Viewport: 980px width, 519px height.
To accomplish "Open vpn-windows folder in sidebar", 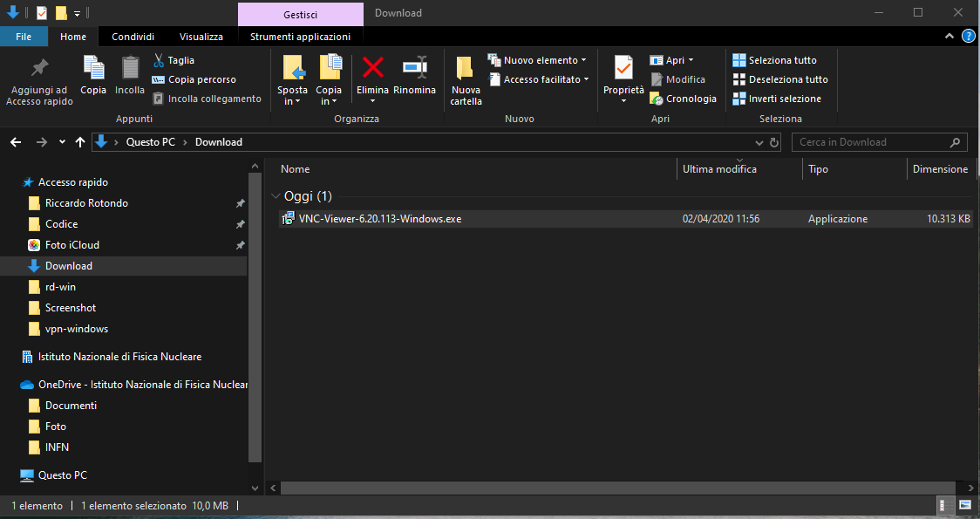I will pos(76,329).
